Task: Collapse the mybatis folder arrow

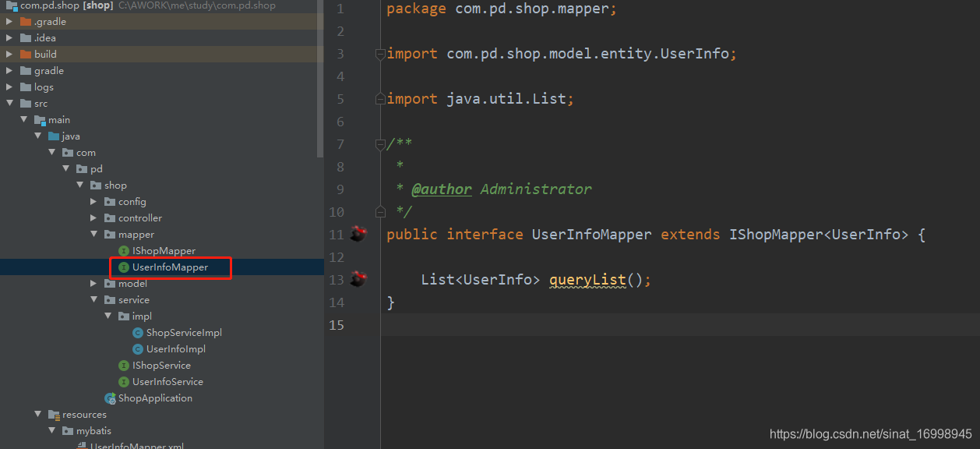Action: pyautogui.click(x=51, y=430)
